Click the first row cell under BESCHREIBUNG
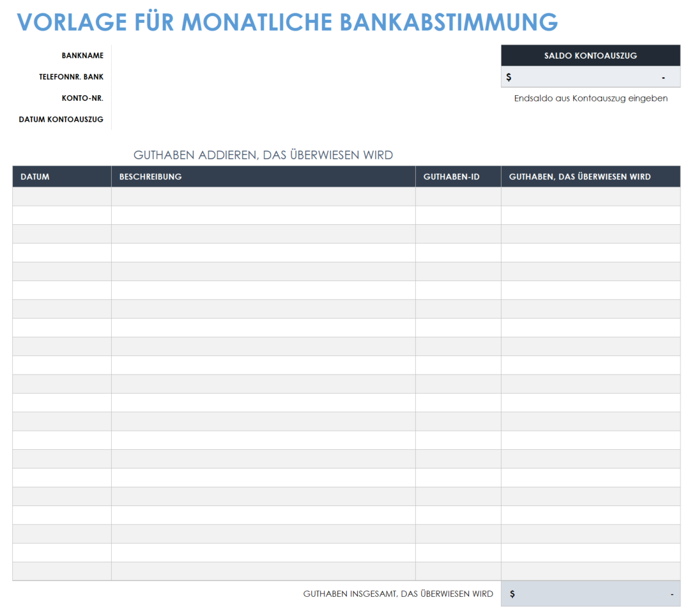The width and height of the screenshot is (699, 616). pyautogui.click(x=263, y=197)
